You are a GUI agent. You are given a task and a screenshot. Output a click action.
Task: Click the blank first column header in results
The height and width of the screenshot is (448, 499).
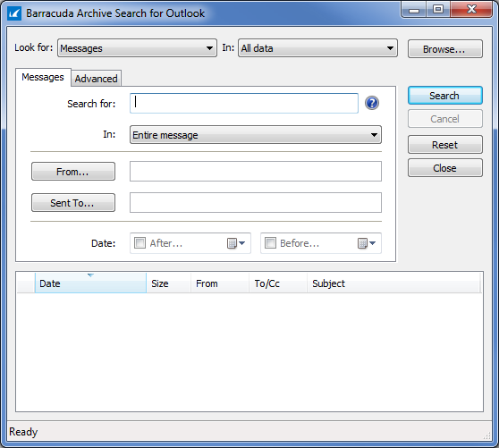(26, 283)
